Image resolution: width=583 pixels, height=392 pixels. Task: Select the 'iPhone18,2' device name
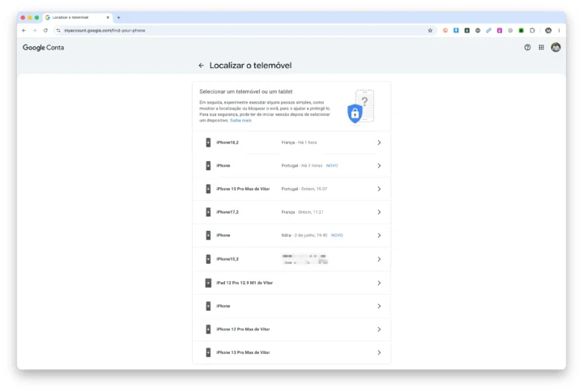click(228, 143)
